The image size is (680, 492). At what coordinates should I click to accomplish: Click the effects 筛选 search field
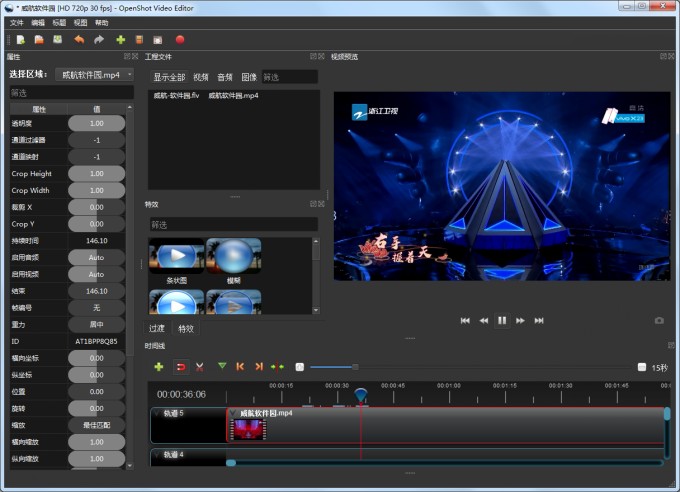pyautogui.click(x=233, y=225)
